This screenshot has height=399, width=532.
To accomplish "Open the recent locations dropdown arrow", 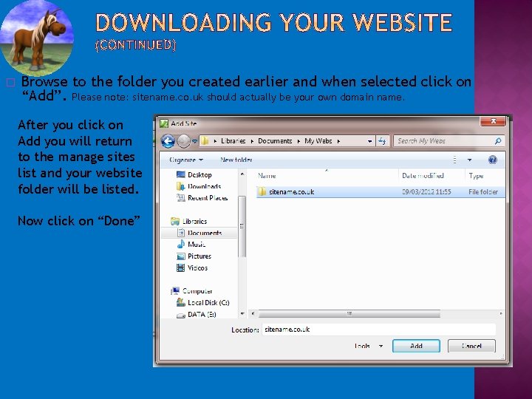I will [x=194, y=141].
